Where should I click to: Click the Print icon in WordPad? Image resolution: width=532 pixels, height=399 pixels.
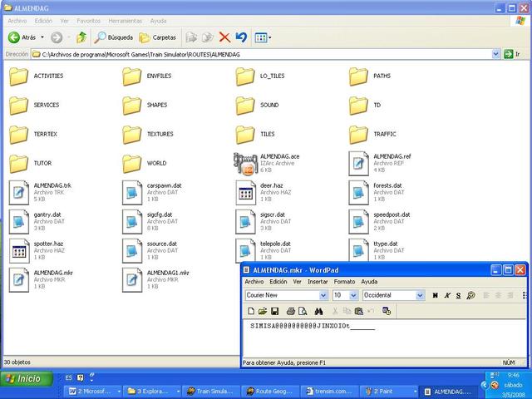291,311
